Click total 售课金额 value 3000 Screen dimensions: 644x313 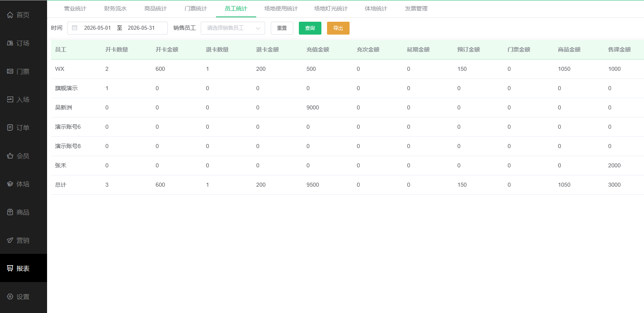(614, 185)
